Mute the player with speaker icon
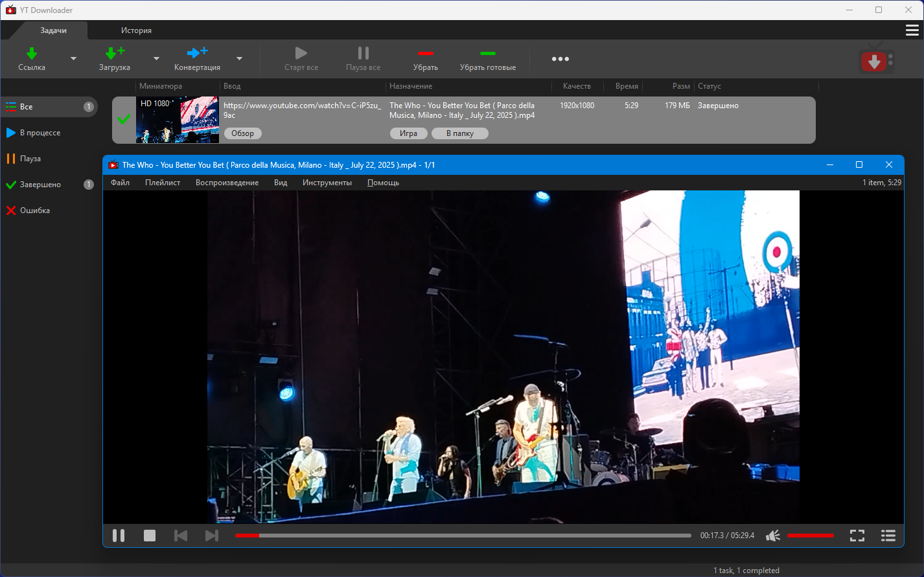Image resolution: width=924 pixels, height=577 pixels. pyautogui.click(x=773, y=536)
